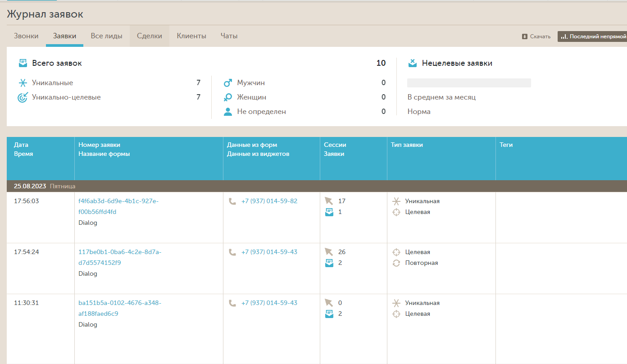
Task: Click the envelope icon beside Всего заявок
Action: [x=23, y=63]
